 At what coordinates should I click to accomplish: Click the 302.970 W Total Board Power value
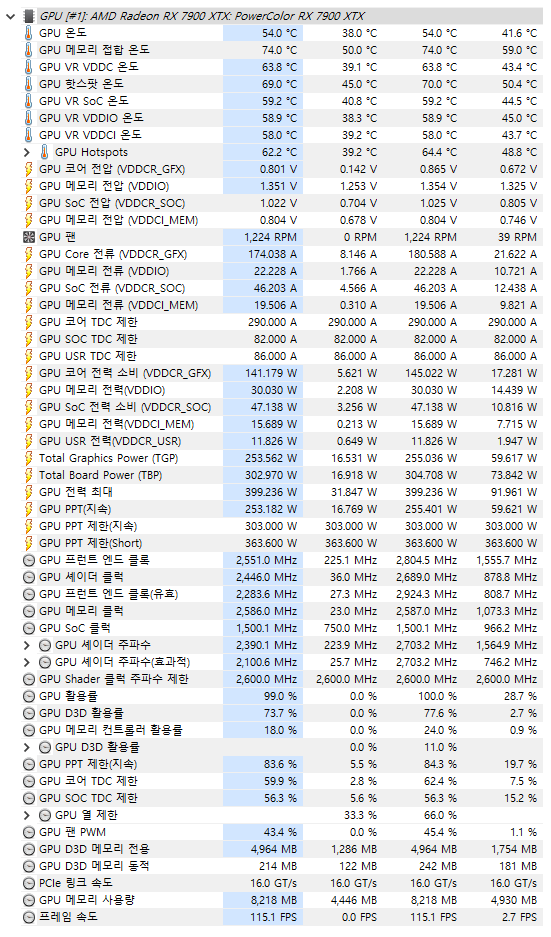coord(271,476)
